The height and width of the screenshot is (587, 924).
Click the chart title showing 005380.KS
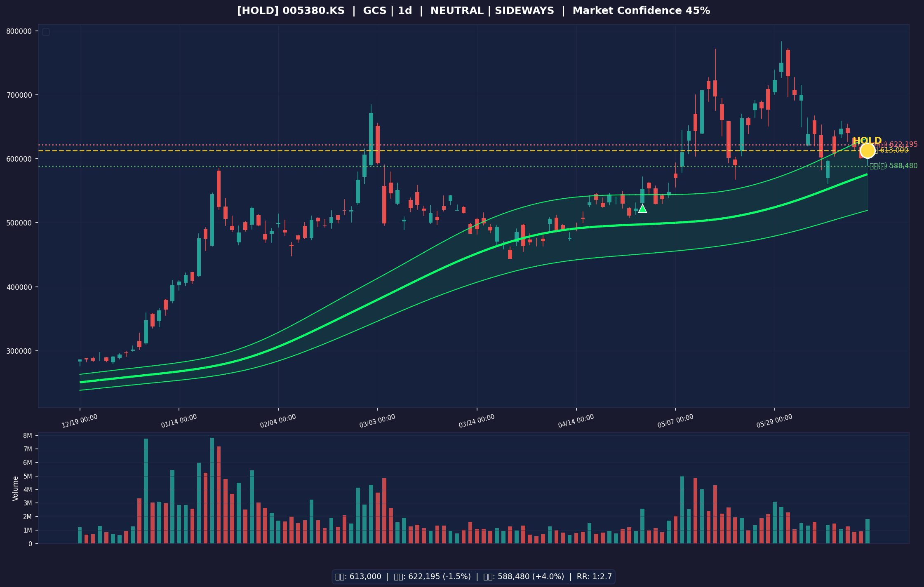473,11
